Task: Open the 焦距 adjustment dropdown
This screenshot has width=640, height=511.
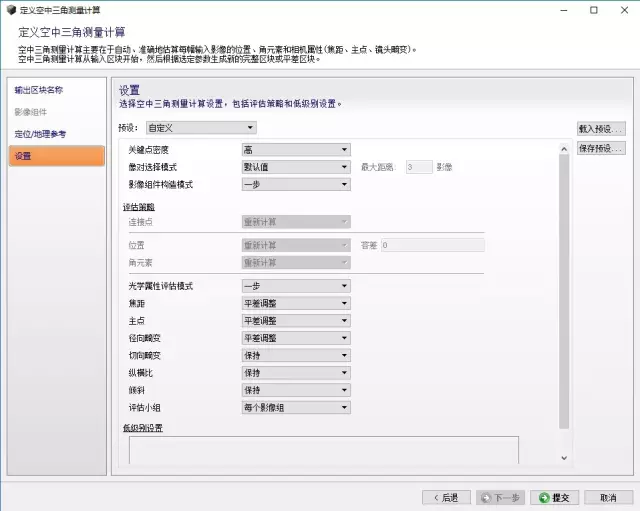Action: (296, 303)
